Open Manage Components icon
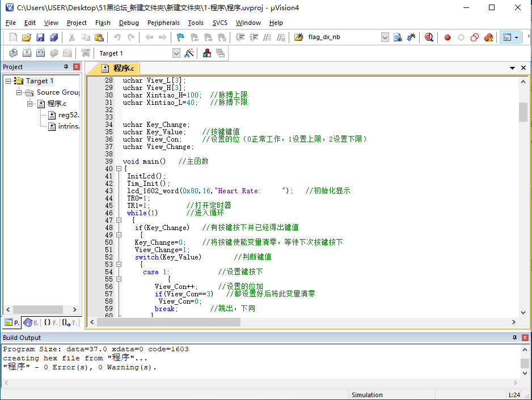Screen dimensions: 532x400 (x=207, y=53)
